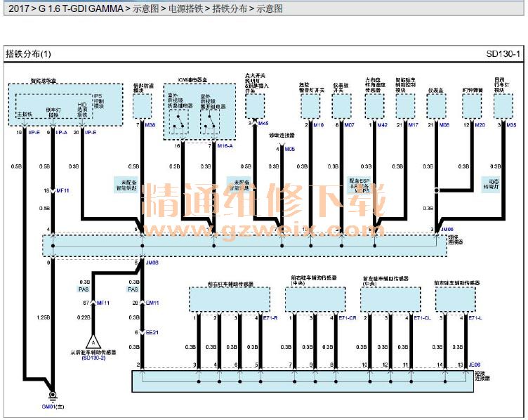The width and height of the screenshot is (528, 420).
Task: Click the 0.22B wire size label
Action: tap(84, 317)
